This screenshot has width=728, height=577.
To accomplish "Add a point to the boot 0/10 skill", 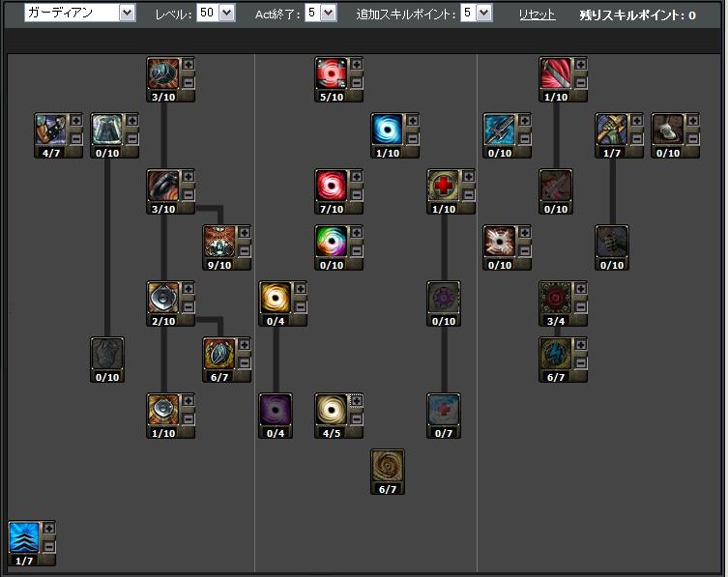I will click(x=693, y=121).
